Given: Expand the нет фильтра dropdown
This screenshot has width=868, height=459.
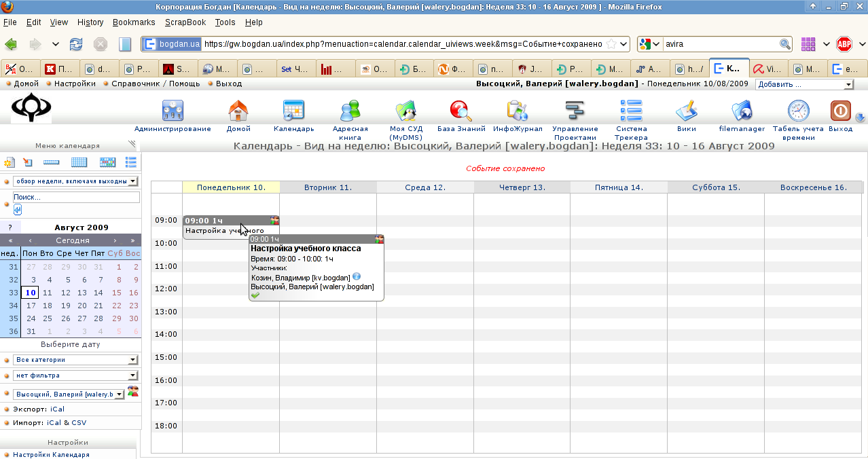Looking at the screenshot, I should click(x=75, y=375).
